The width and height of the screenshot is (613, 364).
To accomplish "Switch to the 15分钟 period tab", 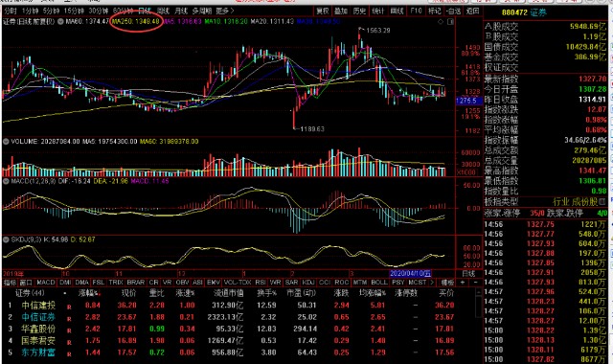I will [74, 11].
